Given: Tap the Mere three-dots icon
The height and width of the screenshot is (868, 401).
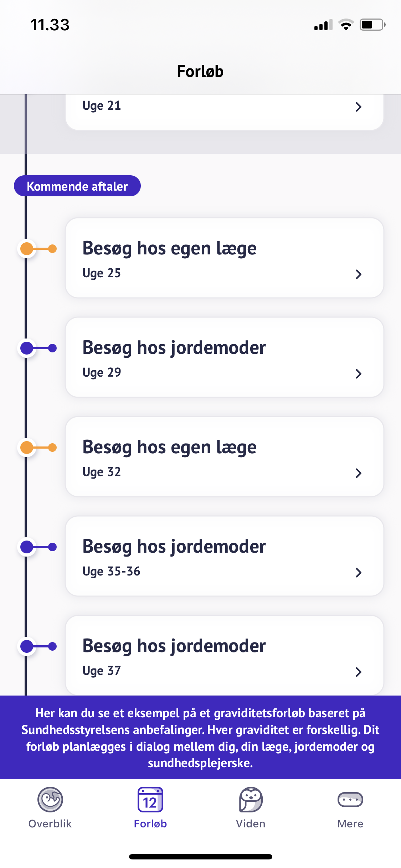Looking at the screenshot, I should (x=350, y=799).
